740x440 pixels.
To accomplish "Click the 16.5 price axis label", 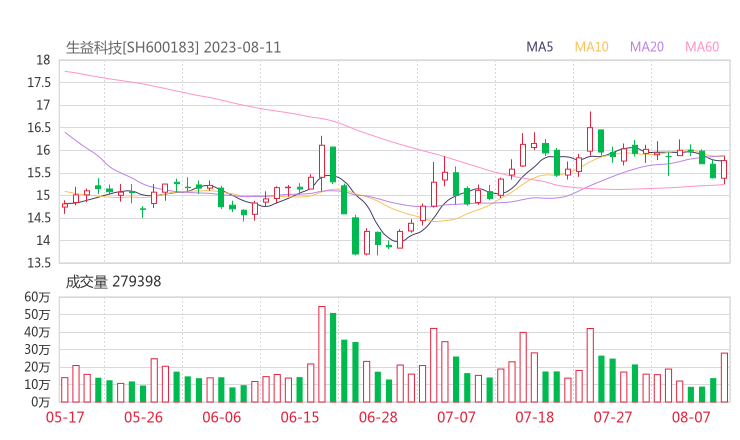I will tap(39, 127).
